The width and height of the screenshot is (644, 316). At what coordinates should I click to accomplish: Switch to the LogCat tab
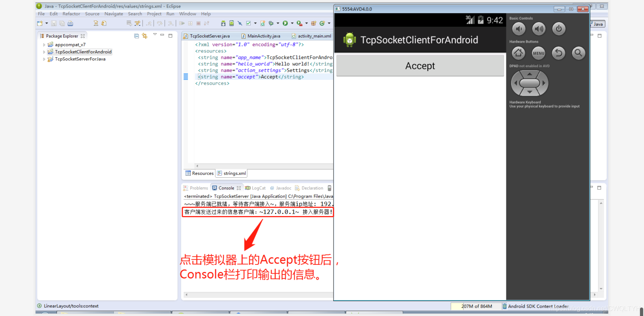coord(258,188)
